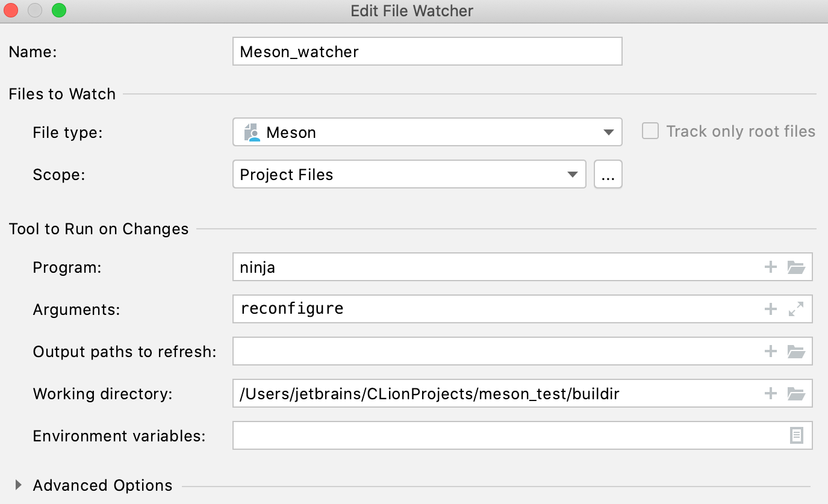828x504 pixels.
Task: Click the Advanced Options label
Action: (x=102, y=485)
